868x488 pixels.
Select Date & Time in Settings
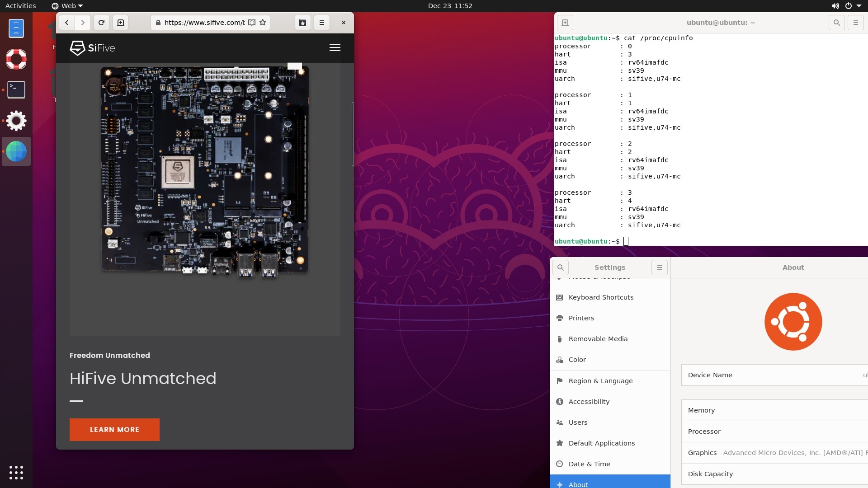(x=610, y=464)
